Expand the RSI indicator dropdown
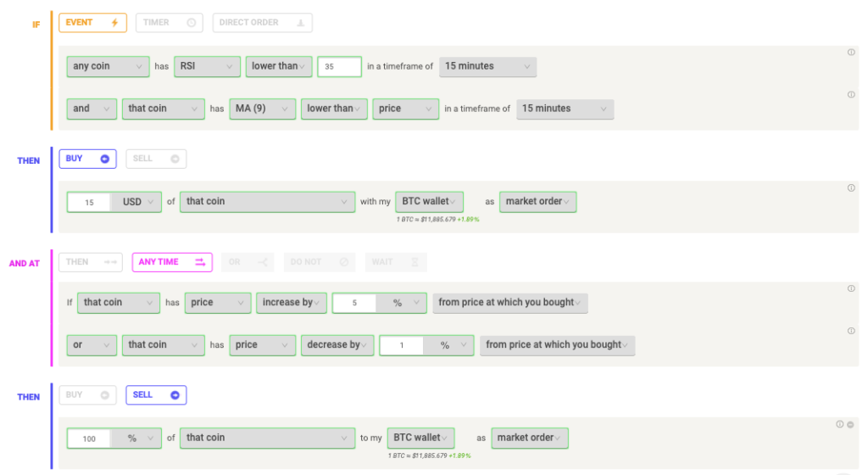Image resolution: width=868 pixels, height=475 pixels. point(207,66)
